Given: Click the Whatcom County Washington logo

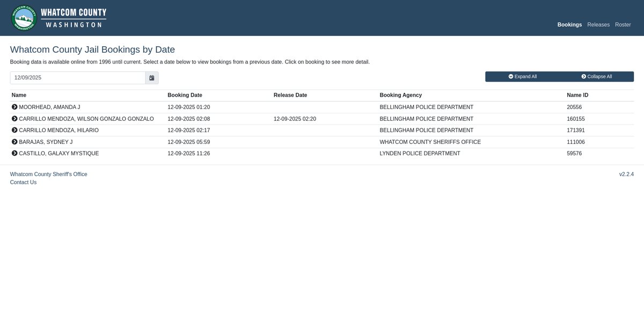Looking at the screenshot, I should 58,18.
